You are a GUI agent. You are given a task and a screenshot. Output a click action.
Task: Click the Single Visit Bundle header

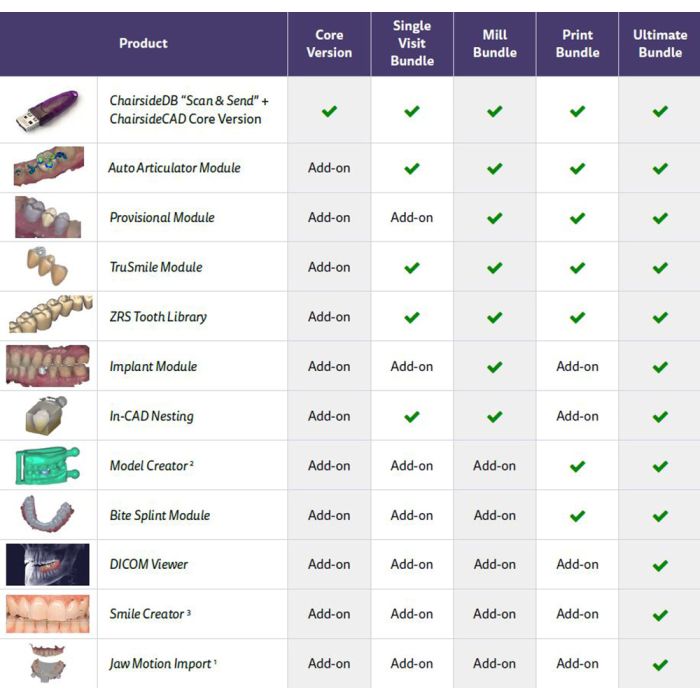(x=412, y=44)
